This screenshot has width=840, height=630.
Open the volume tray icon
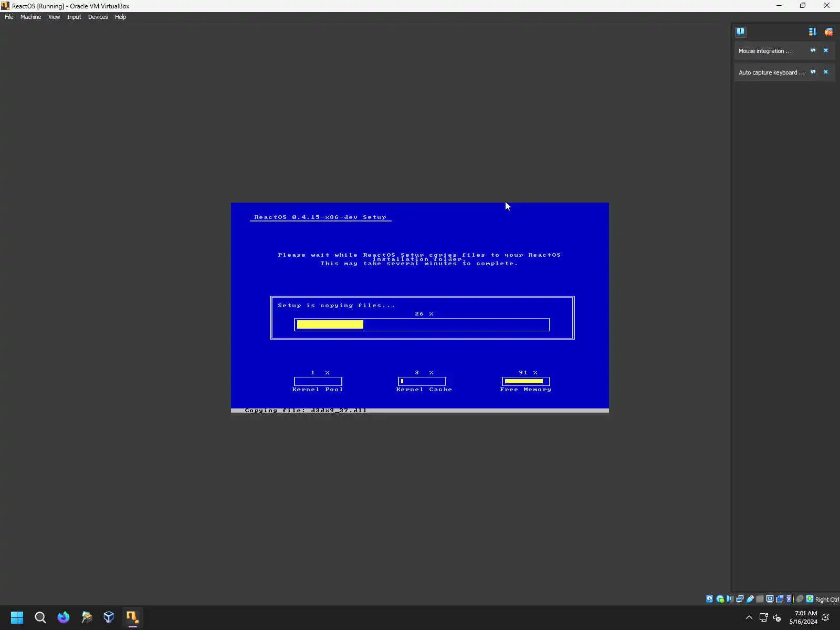[x=777, y=617]
